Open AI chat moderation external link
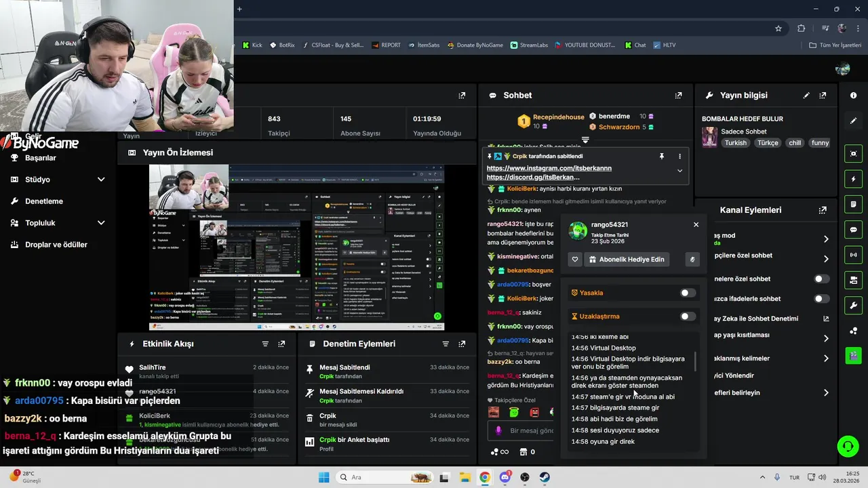The width and height of the screenshot is (868, 488). tap(826, 319)
